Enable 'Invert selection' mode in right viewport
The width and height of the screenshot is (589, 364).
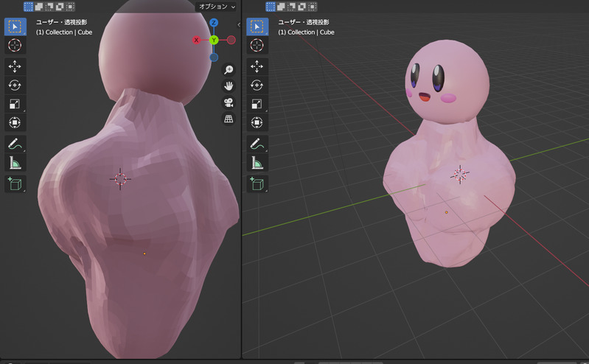coord(302,7)
